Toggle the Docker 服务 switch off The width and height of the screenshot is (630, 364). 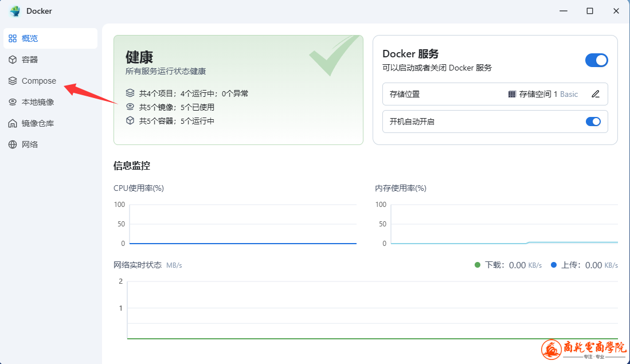point(596,60)
